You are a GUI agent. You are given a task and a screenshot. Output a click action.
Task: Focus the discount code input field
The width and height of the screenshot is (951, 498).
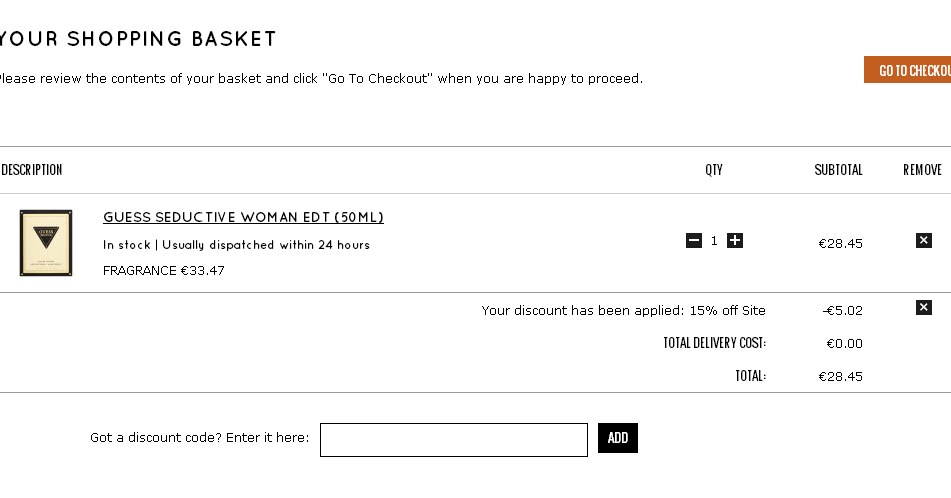(x=454, y=440)
